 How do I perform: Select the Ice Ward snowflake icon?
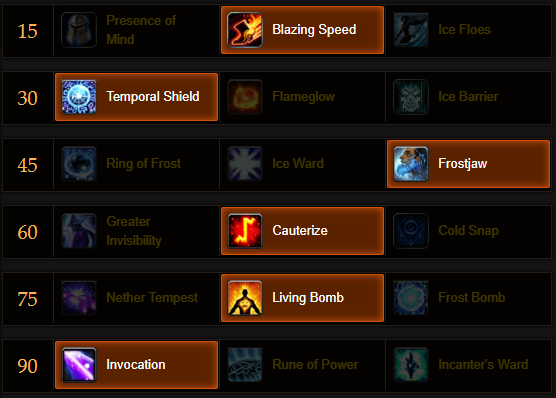coord(245,164)
